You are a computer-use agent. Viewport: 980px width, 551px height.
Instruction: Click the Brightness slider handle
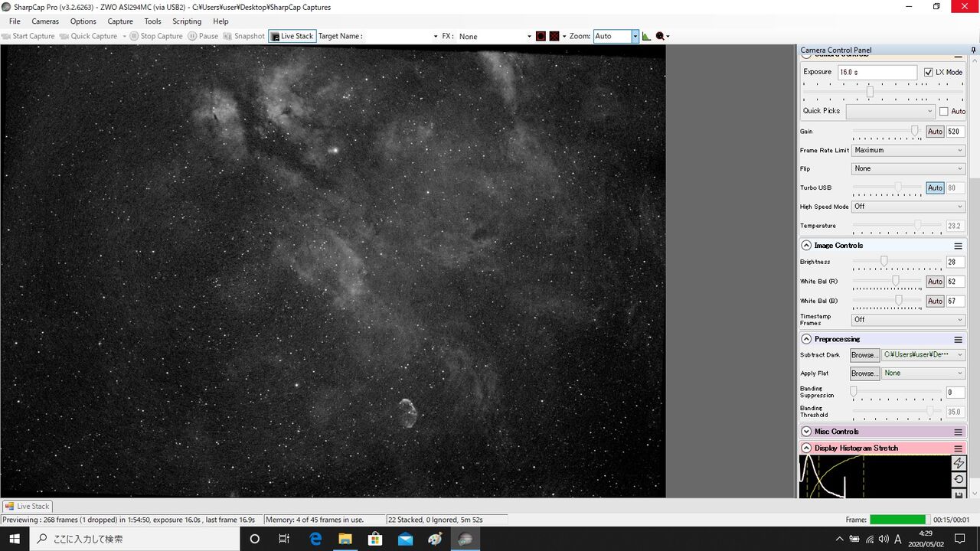pyautogui.click(x=884, y=261)
